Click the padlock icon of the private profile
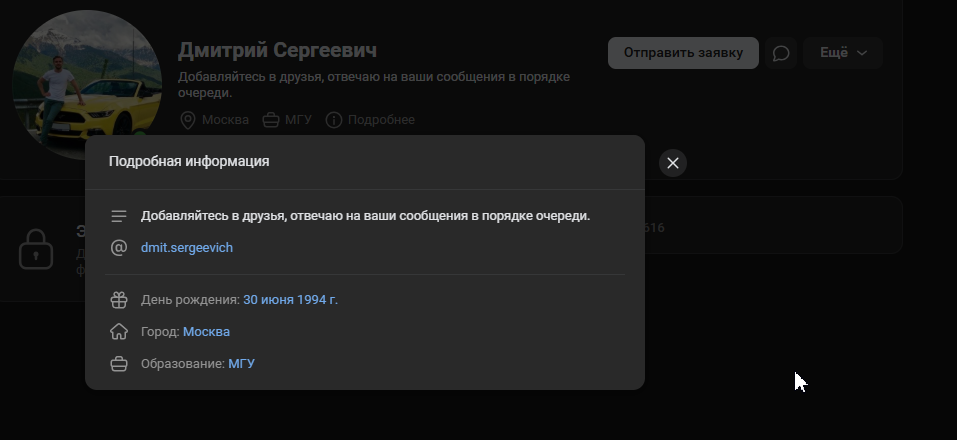Viewport: 957px width, 440px height. tap(36, 250)
